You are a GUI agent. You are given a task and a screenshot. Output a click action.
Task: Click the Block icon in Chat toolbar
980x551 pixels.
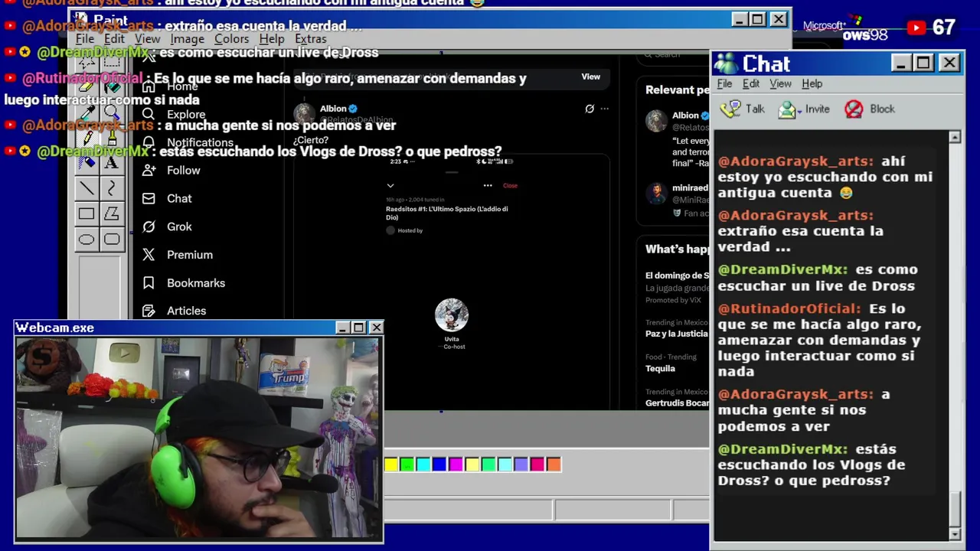click(854, 109)
